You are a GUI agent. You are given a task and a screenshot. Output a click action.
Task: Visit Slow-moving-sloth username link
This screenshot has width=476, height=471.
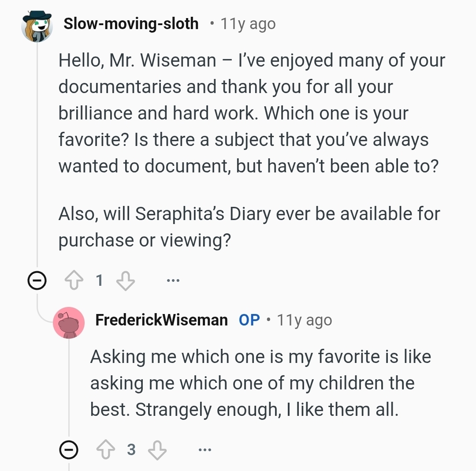[x=131, y=24]
